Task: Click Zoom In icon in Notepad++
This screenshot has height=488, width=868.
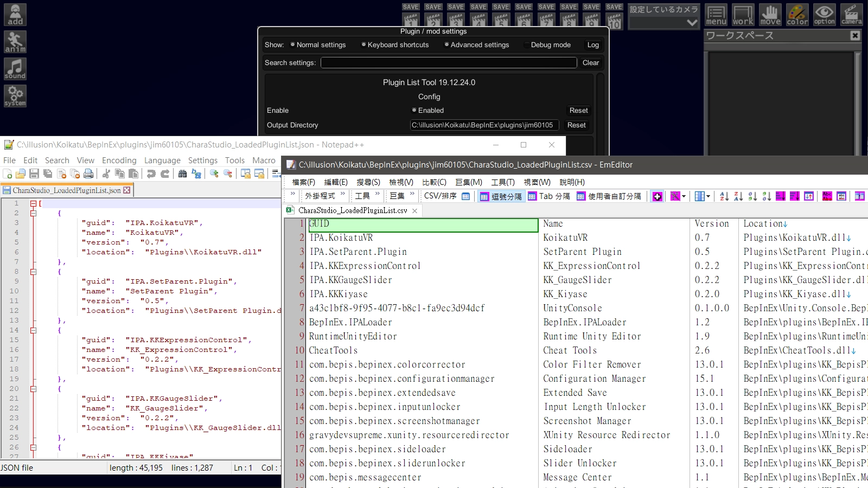Action: 214,174
